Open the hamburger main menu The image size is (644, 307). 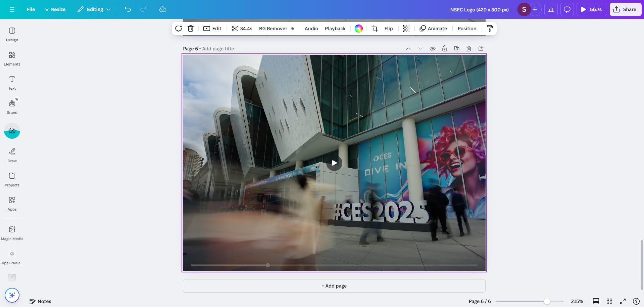[x=12, y=9]
